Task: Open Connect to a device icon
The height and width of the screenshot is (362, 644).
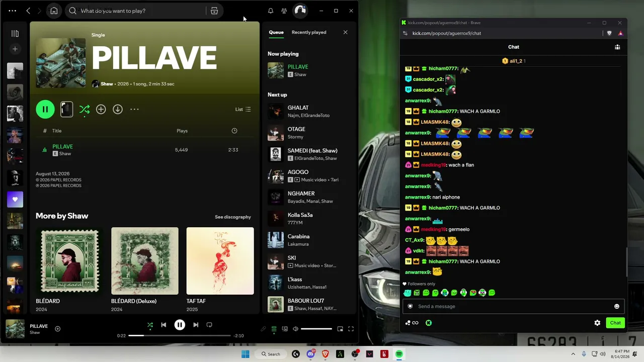Action: [285, 329]
